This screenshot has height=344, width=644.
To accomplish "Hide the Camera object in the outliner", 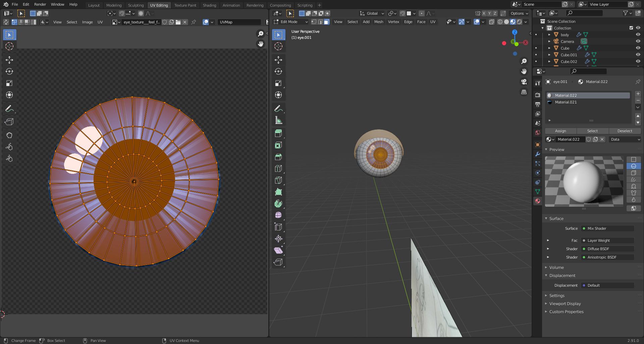I will 638,41.
